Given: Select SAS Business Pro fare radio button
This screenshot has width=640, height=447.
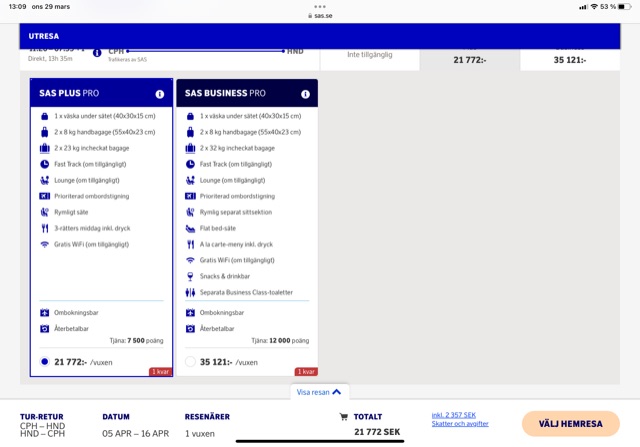Looking at the screenshot, I should [190, 362].
